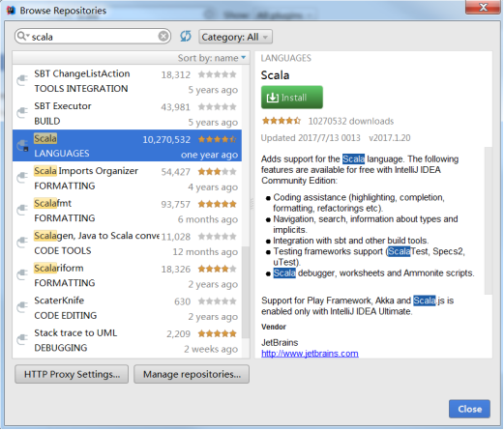Click the "Updated 2017/7/13" text
The image size is (504, 430).
[311, 138]
